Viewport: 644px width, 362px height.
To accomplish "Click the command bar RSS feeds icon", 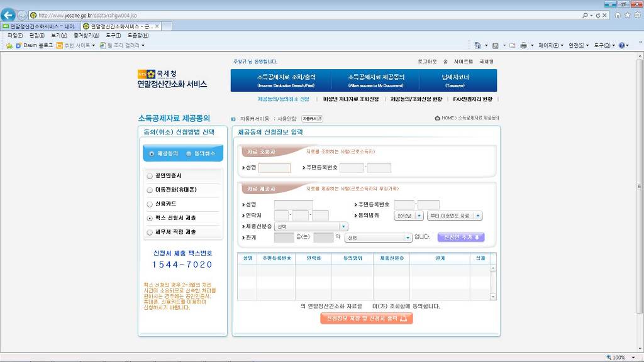I will [x=496, y=45].
